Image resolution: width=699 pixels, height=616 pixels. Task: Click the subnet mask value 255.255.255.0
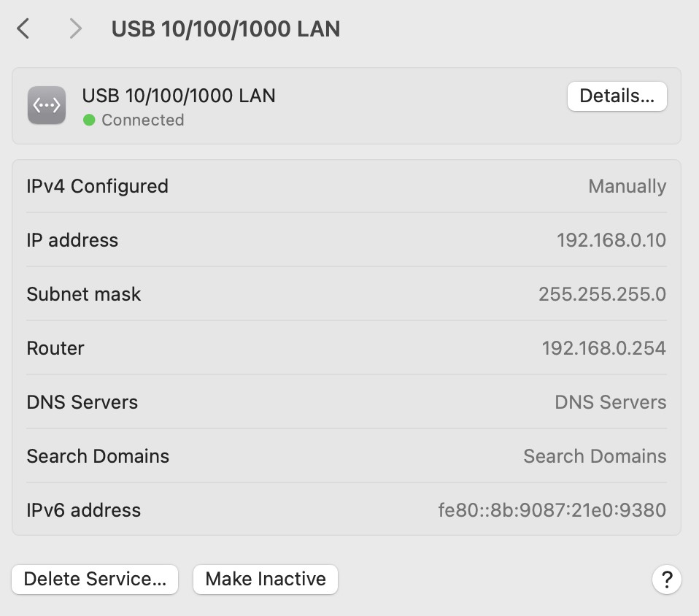point(602,294)
